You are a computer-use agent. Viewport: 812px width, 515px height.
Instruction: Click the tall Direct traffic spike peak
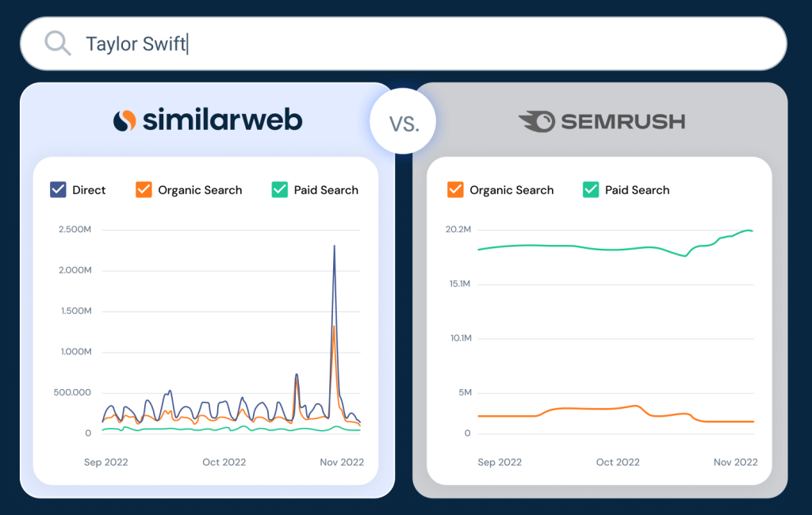coord(334,246)
